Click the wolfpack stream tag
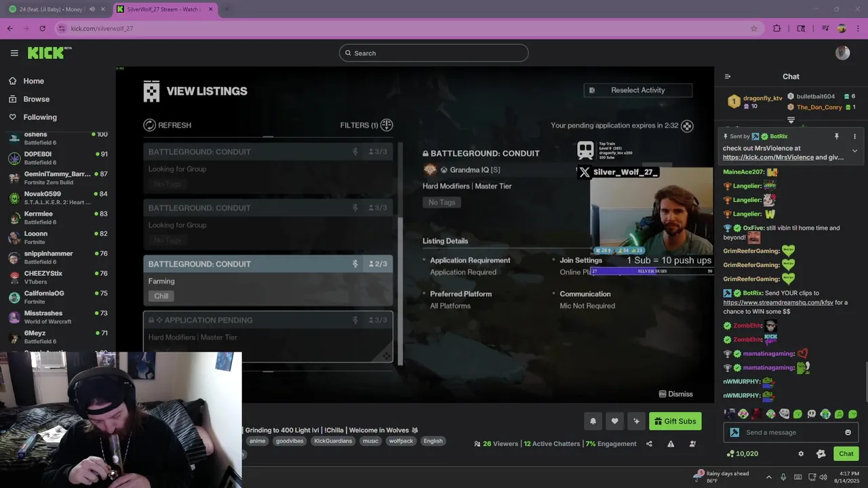Screen dimensions: 868x488 pos(401,441)
